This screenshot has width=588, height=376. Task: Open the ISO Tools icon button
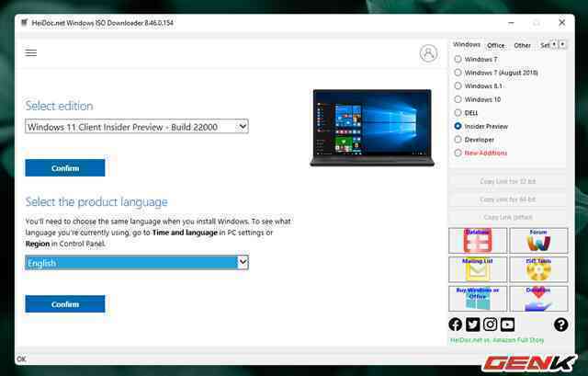pos(538,269)
